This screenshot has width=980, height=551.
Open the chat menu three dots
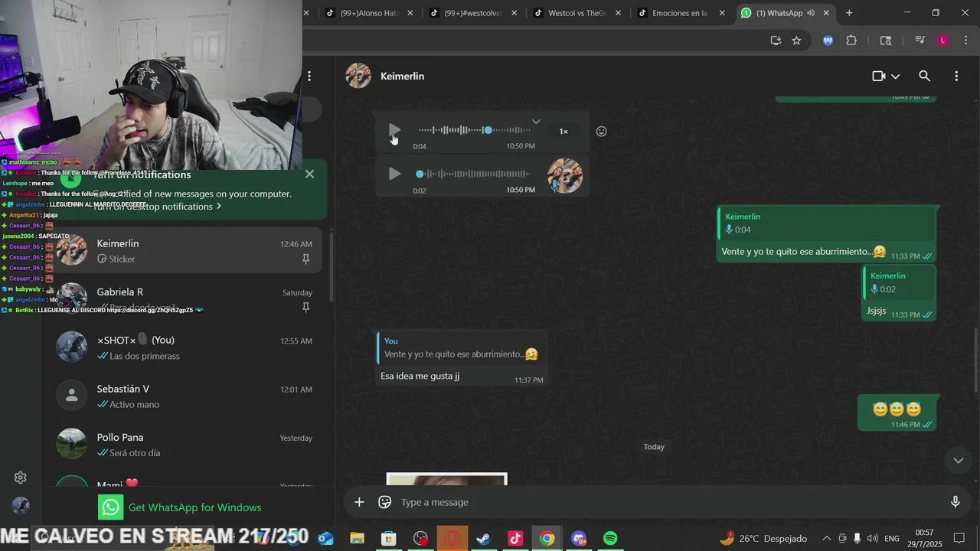click(956, 76)
